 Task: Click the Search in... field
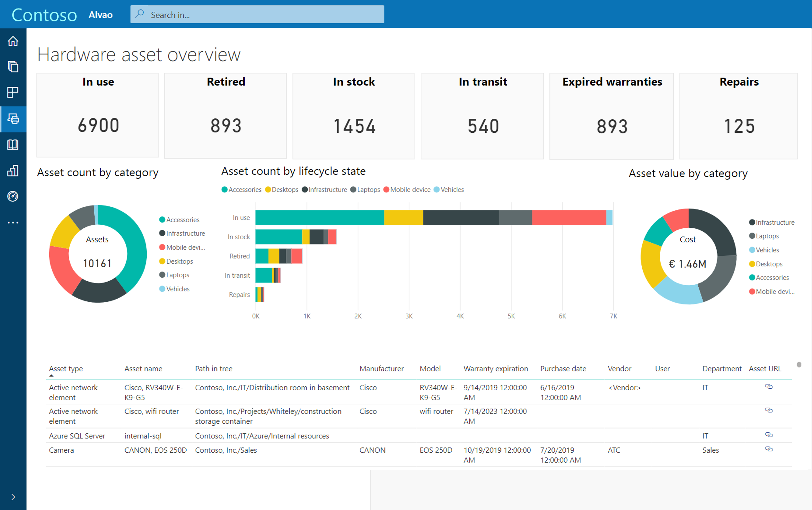(x=257, y=14)
